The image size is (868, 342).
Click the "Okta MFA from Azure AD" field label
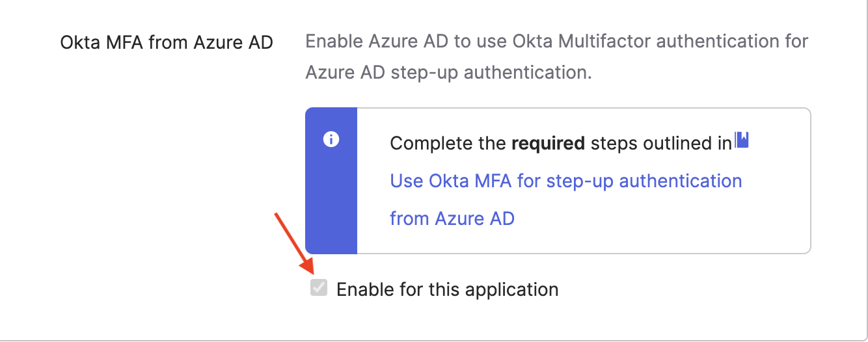tap(167, 43)
